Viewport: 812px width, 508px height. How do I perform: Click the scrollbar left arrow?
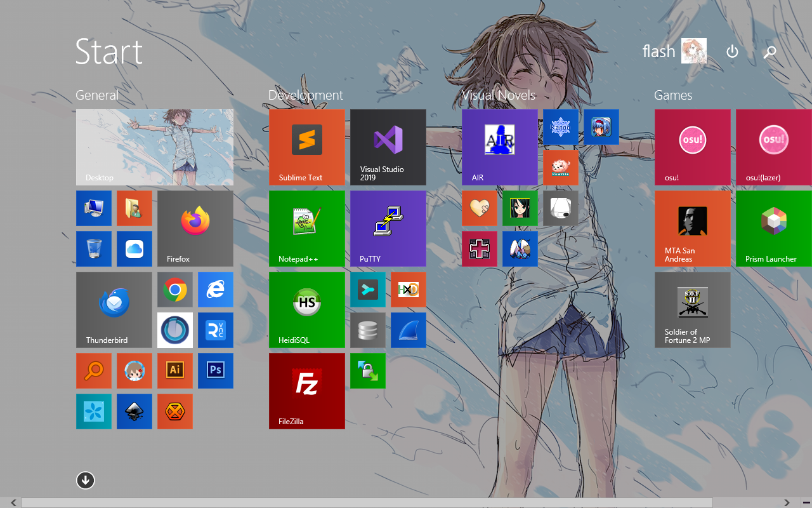click(13, 503)
